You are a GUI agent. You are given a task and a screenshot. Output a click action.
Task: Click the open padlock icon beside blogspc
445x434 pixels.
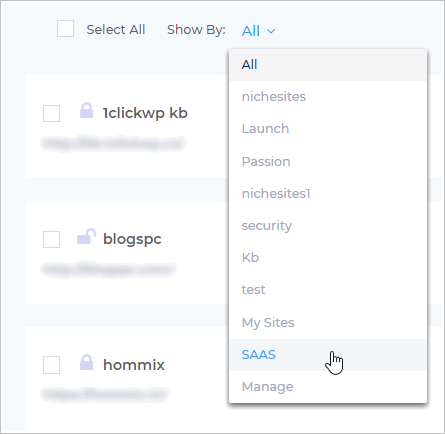tap(87, 236)
